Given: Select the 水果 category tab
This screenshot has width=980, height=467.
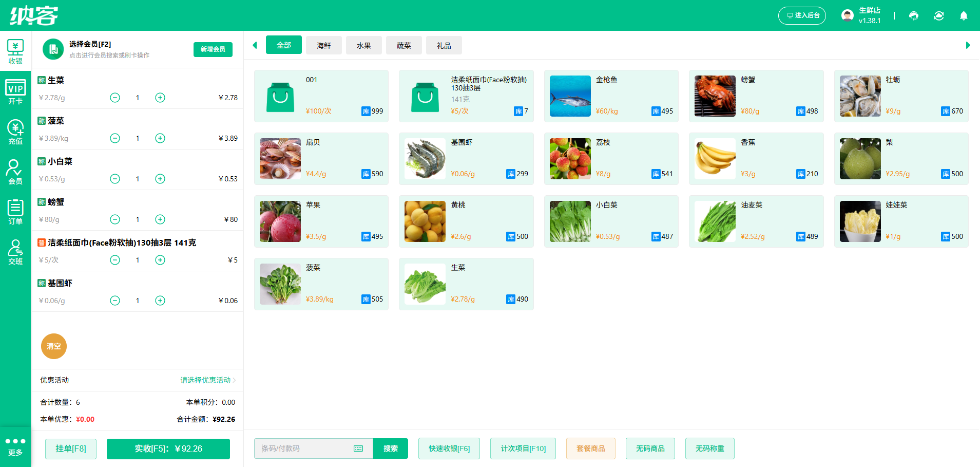Looking at the screenshot, I should pyautogui.click(x=364, y=45).
